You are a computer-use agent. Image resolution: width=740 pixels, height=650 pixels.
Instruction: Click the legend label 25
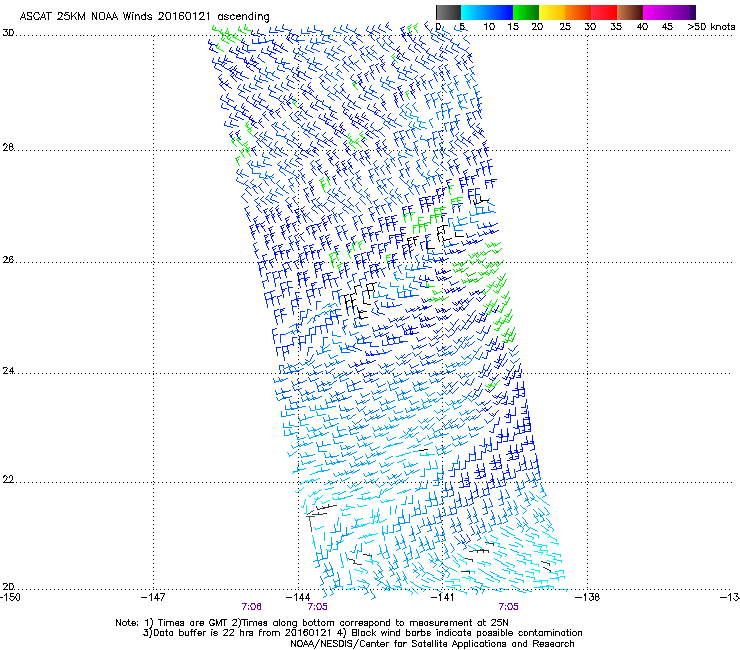click(x=565, y=27)
